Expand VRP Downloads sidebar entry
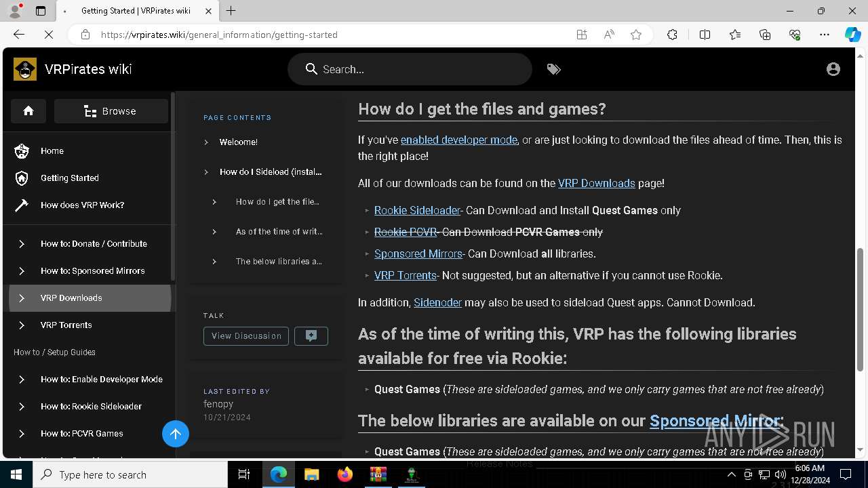Image resolution: width=868 pixels, height=488 pixels. (x=22, y=298)
